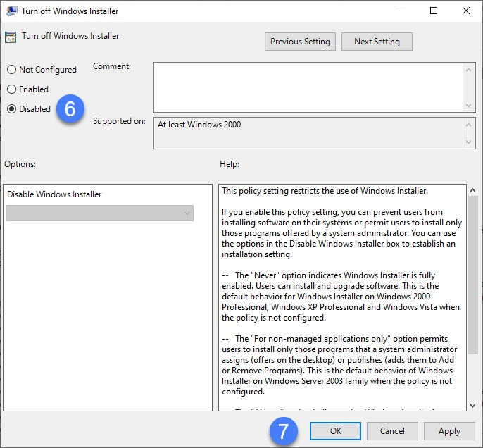Screen dimensions: 483x448
Task: Click the Comment box scroll up arrow
Action: click(468, 70)
